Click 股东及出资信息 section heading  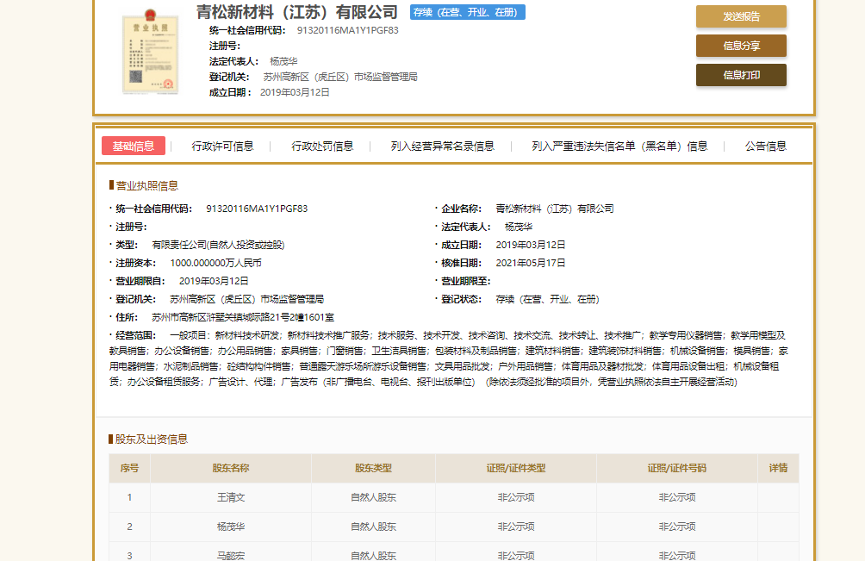coord(151,439)
